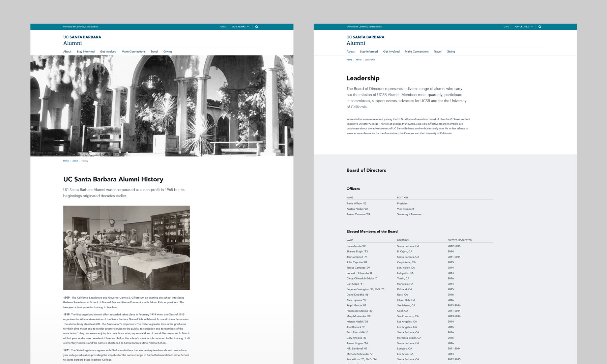Expand Quicklinks dropdown on History page
The width and height of the screenshot is (607, 364).
click(240, 27)
